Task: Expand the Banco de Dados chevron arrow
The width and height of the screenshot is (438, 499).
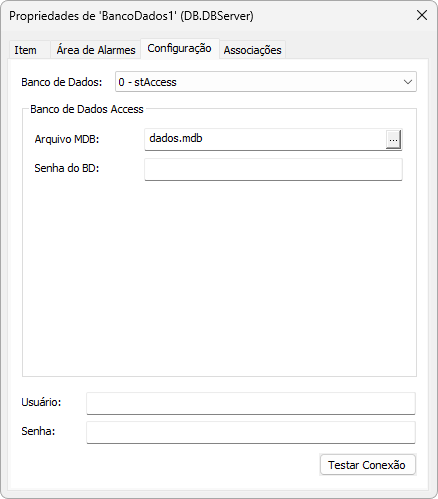Action: 408,82
